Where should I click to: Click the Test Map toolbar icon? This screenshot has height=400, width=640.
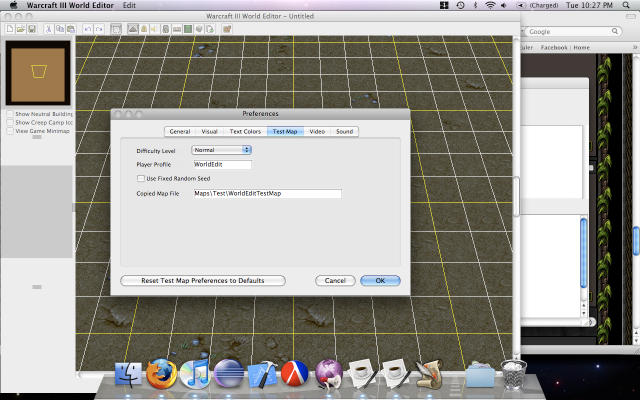227,29
